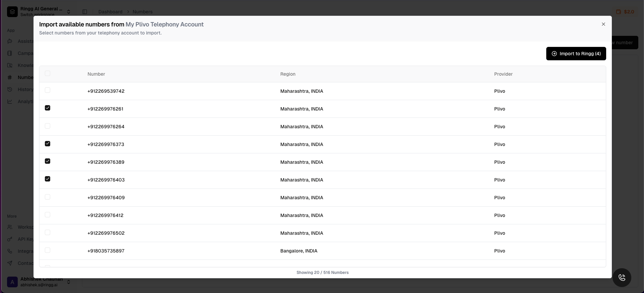This screenshot has width=644, height=293.
Task: Untick the checkbox beside +912269976389
Action: (48, 161)
